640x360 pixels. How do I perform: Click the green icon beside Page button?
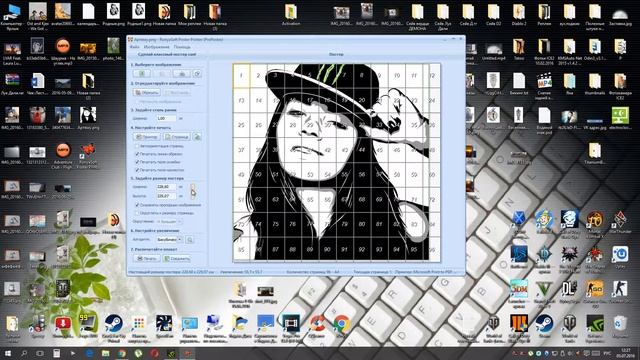(197, 137)
